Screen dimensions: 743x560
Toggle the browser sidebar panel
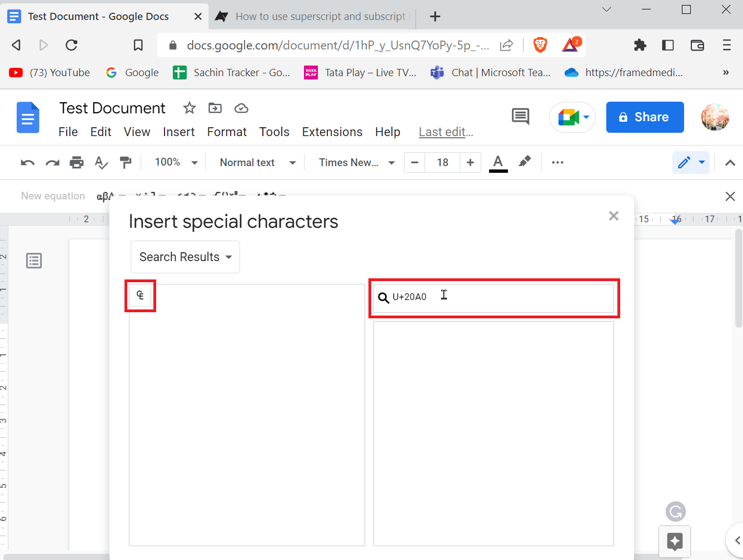tap(668, 45)
